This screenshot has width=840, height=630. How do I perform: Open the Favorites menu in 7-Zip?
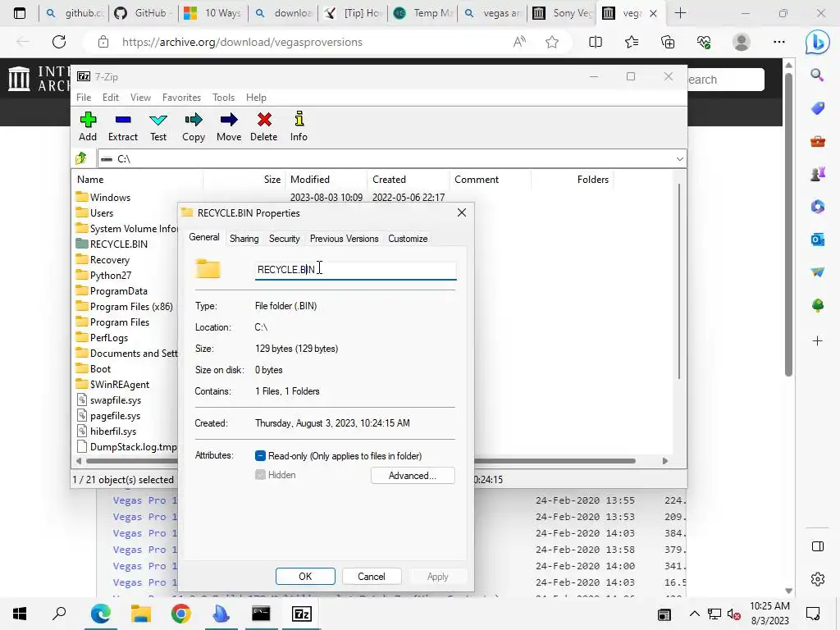pyautogui.click(x=181, y=98)
